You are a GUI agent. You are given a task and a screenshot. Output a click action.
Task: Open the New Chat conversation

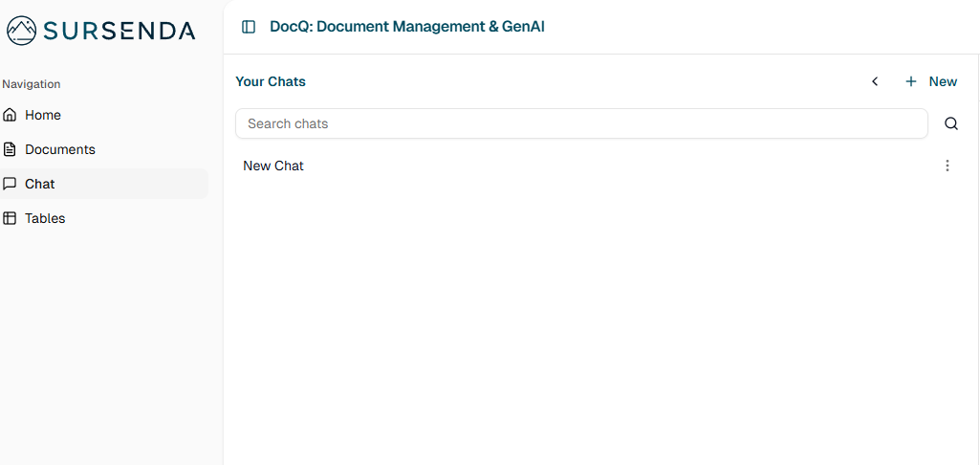[x=273, y=166]
